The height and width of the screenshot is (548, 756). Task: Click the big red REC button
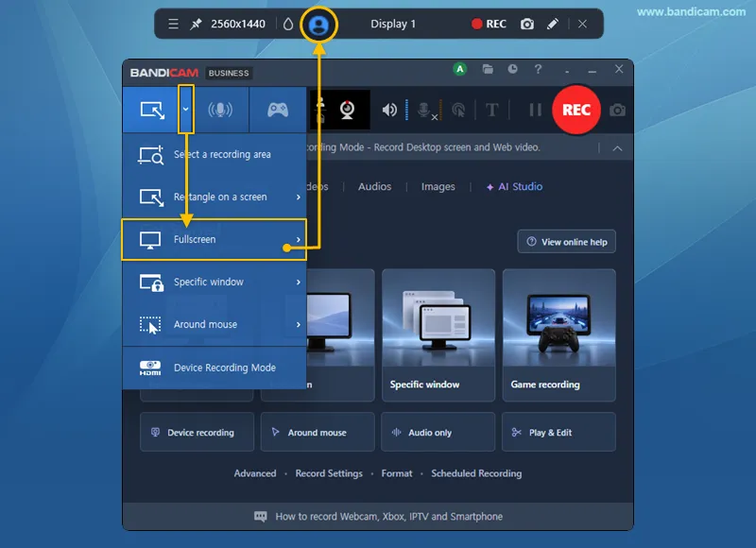pos(576,110)
